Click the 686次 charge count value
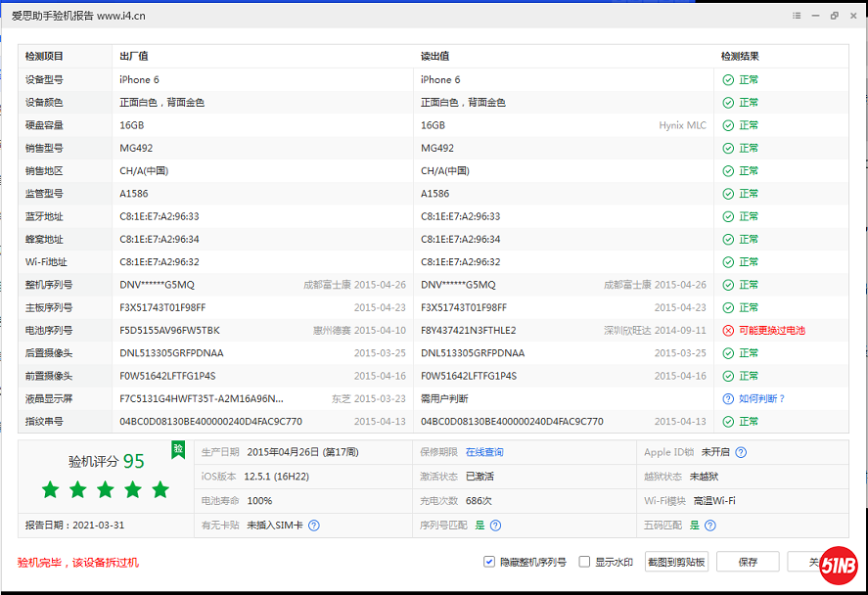Image resolution: width=868 pixels, height=595 pixels. point(479,501)
